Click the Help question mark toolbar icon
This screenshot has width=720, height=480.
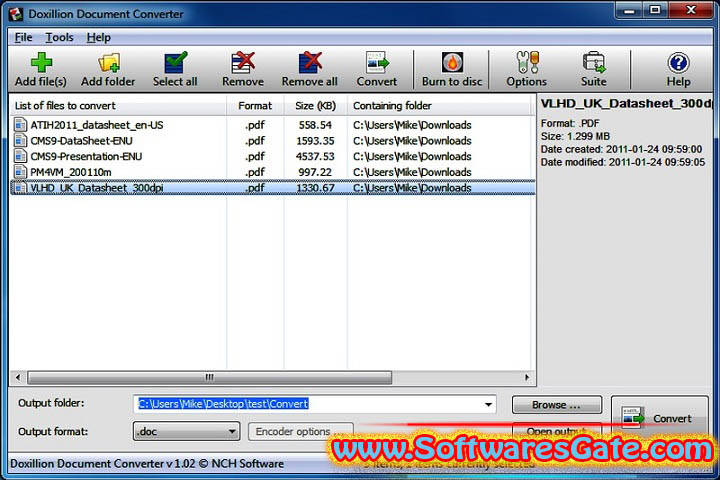click(678, 62)
